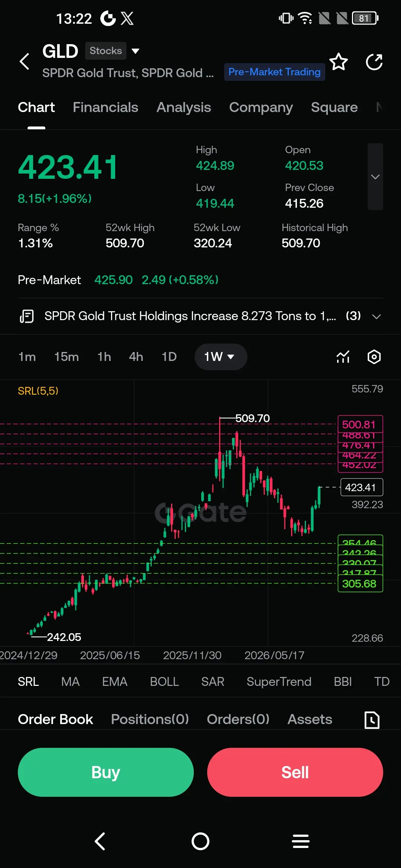Select the SuperTrend indicator
The image size is (401, 868).
pyautogui.click(x=279, y=682)
